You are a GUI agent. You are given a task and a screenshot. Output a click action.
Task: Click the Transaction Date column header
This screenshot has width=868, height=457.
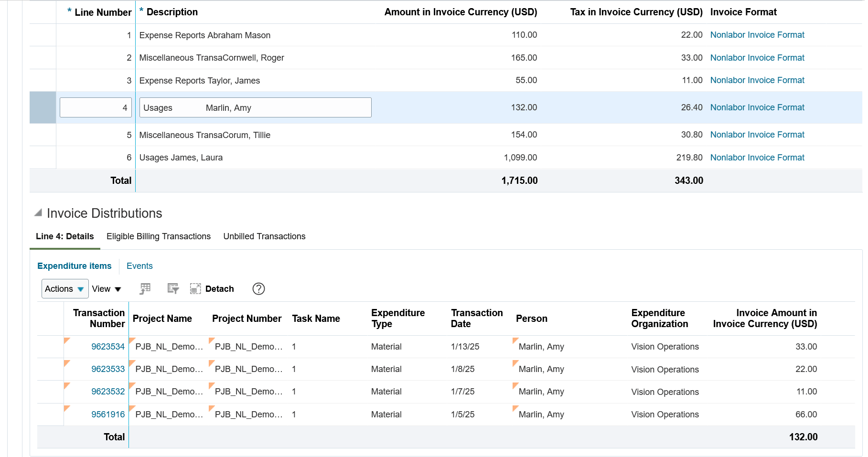477,318
